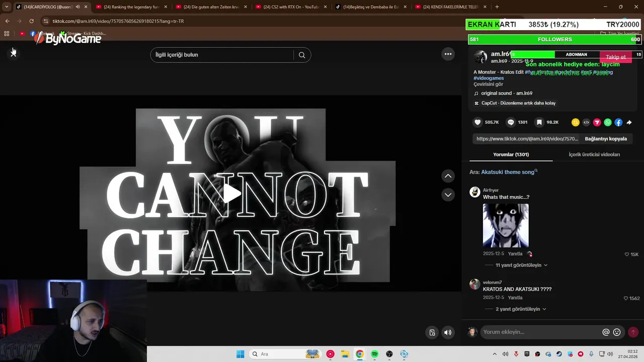This screenshot has width=644, height=362.
Task: Open Airfryer's profile avatar
Action: coord(474,192)
